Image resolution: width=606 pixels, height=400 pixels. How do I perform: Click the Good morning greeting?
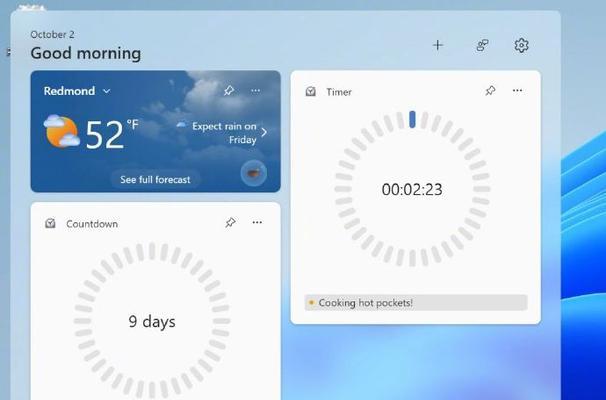[86, 53]
